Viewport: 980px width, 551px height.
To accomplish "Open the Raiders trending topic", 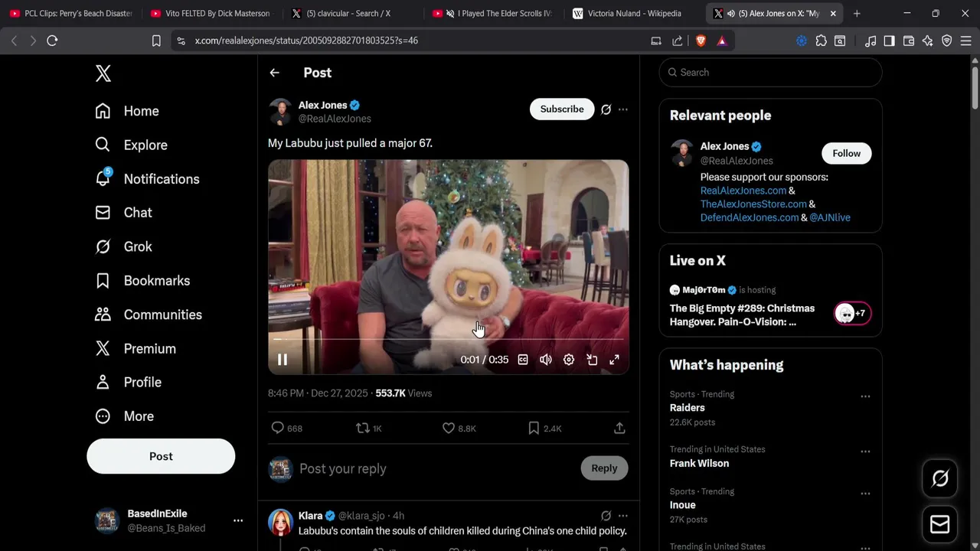I will (x=688, y=408).
